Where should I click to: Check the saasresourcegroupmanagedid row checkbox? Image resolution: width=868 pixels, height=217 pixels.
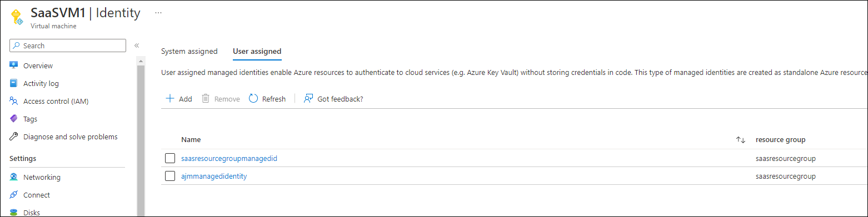point(170,158)
